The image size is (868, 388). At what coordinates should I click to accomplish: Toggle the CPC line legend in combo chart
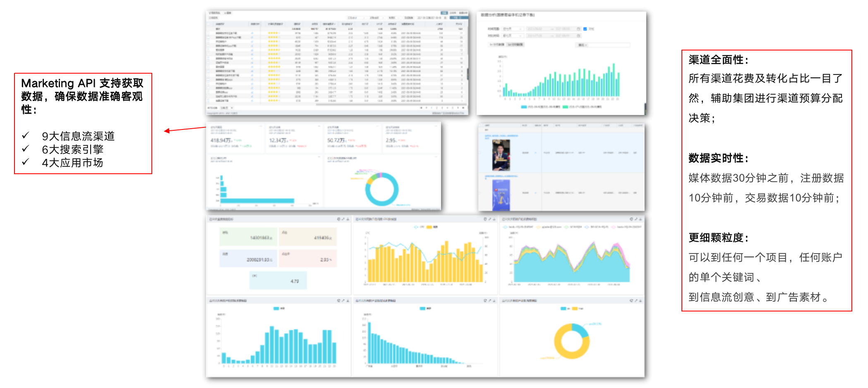(419, 227)
